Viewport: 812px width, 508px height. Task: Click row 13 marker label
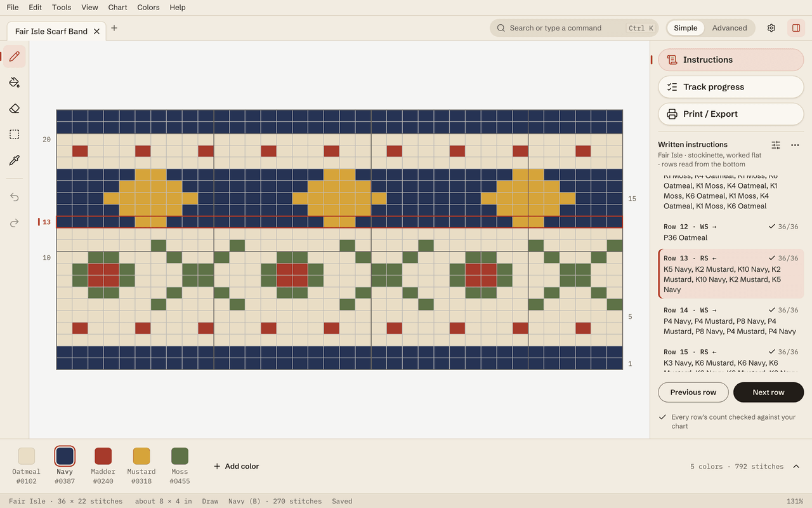[46, 222]
